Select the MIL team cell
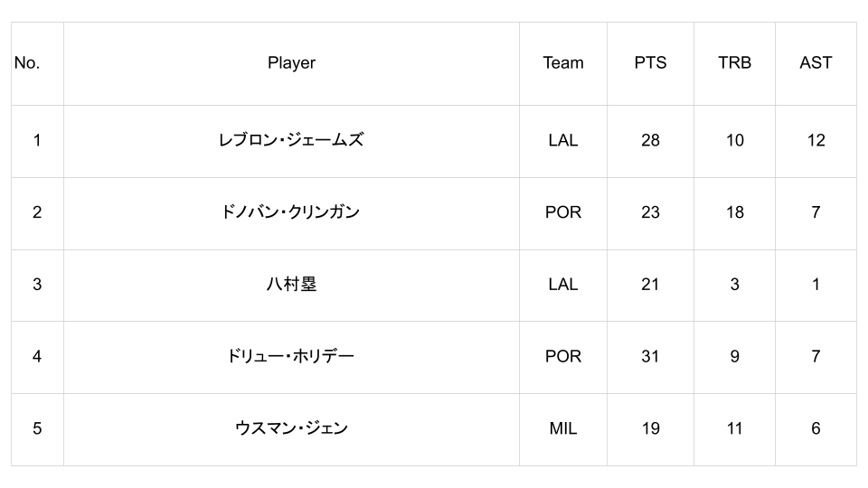Screen dimensions: 868x488 click(x=562, y=428)
